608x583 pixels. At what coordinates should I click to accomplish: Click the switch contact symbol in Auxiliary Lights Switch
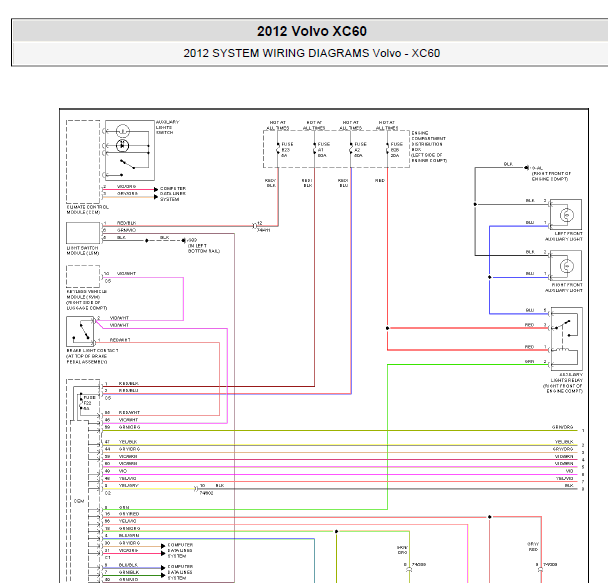[x=127, y=164]
